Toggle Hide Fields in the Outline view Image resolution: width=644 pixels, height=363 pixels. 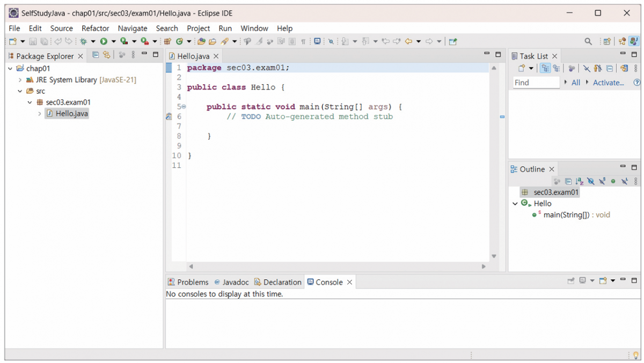pyautogui.click(x=591, y=182)
